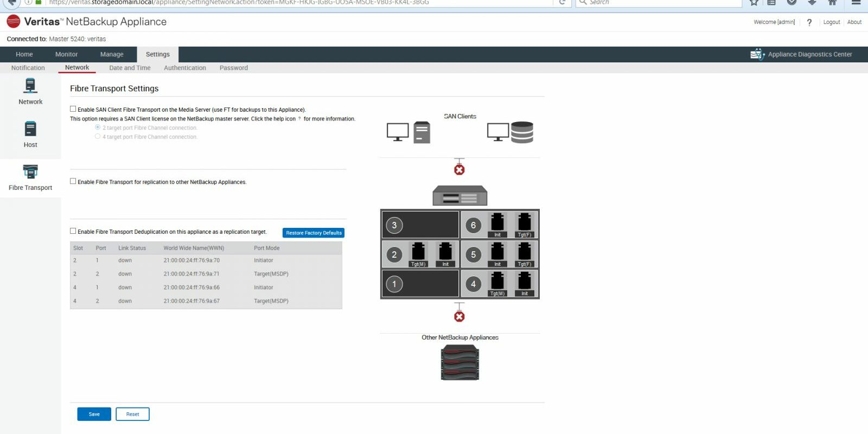Click the Other NetBackup Appliances server rack icon
The image size is (868, 434).
tap(460, 363)
